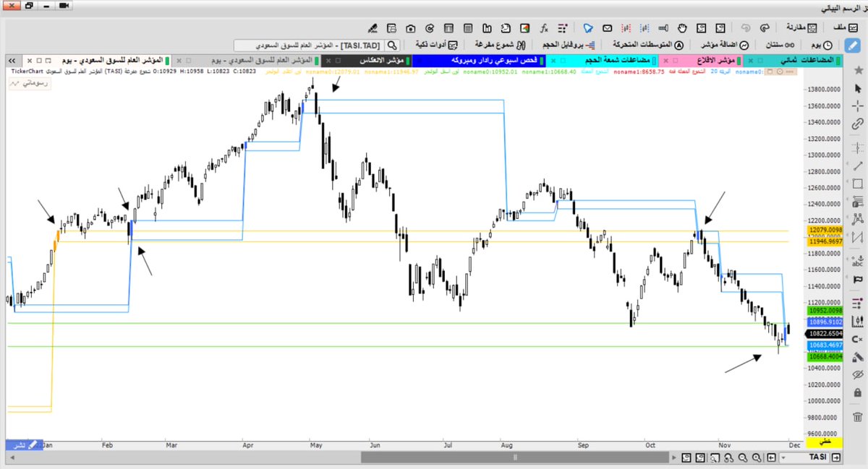Click the camera screenshot icon

(411, 28)
